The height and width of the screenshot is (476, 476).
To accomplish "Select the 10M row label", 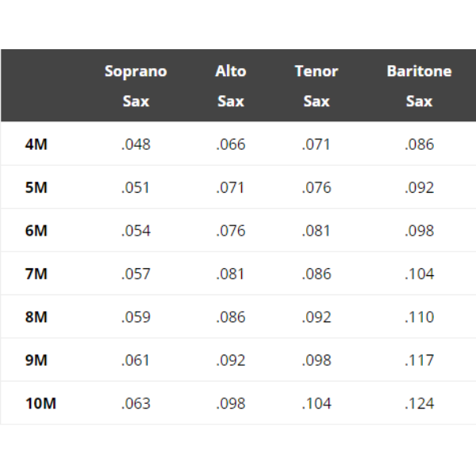I will tap(40, 403).
